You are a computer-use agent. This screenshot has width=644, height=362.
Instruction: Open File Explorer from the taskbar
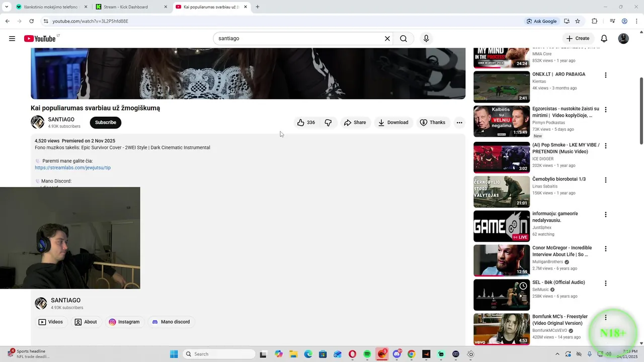click(293, 354)
